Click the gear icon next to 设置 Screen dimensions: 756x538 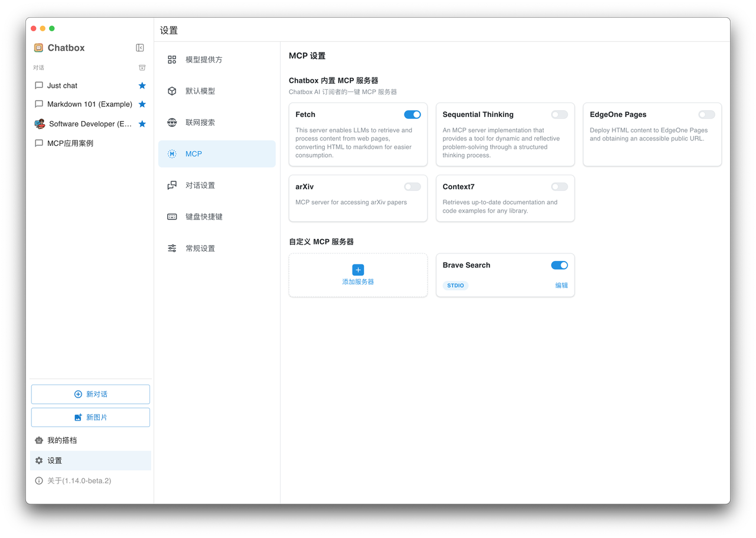click(39, 461)
